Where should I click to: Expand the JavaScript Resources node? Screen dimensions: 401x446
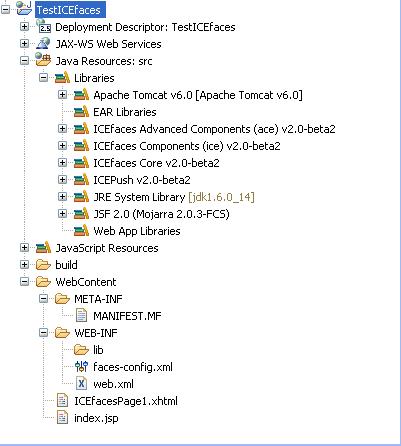[x=24, y=248]
